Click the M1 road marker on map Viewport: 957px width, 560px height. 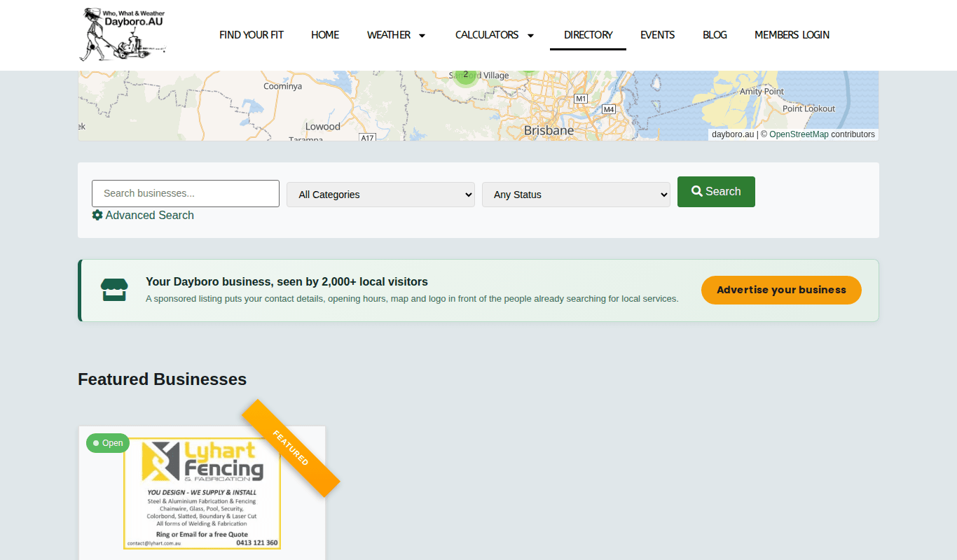581,99
